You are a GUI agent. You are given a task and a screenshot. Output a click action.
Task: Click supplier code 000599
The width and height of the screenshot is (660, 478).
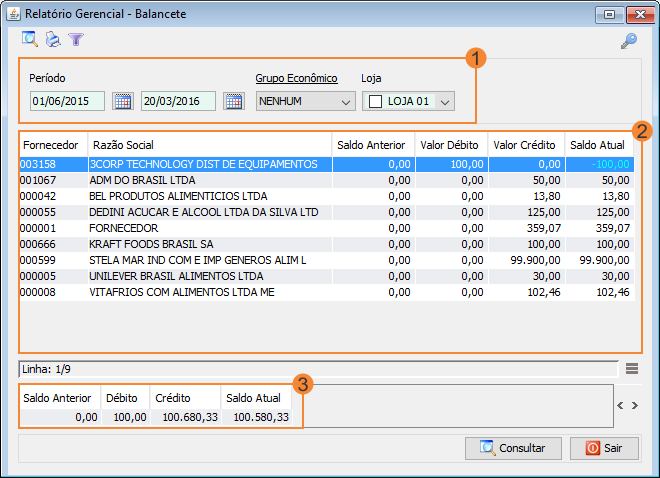[38, 260]
